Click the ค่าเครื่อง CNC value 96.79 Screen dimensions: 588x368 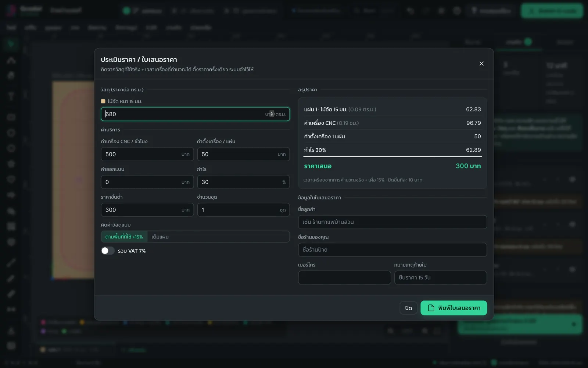(x=473, y=123)
